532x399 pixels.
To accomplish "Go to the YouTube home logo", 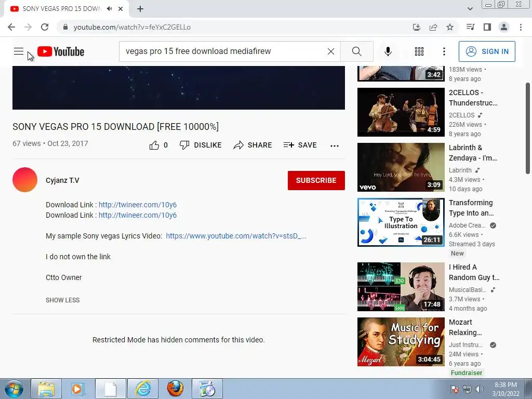I will 61,51.
